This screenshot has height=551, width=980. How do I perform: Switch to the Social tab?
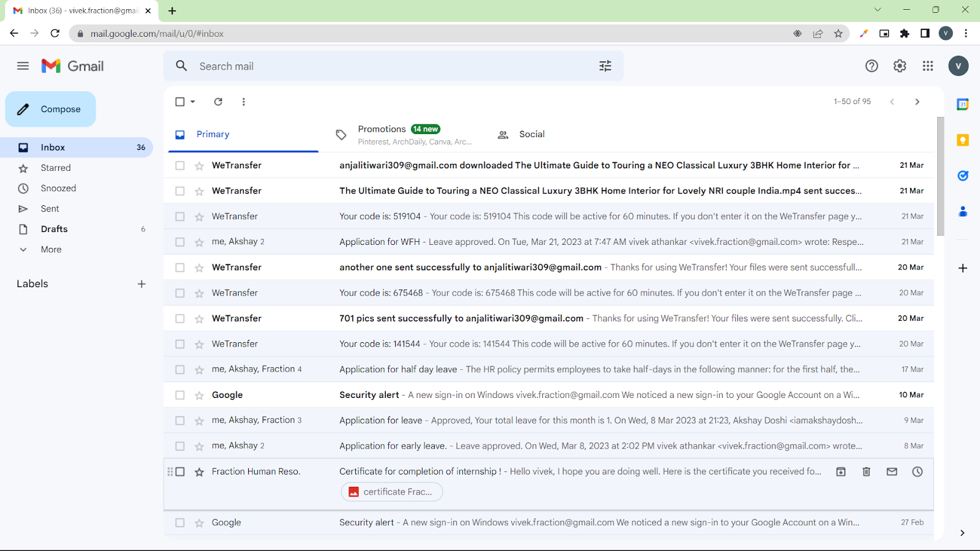click(530, 134)
